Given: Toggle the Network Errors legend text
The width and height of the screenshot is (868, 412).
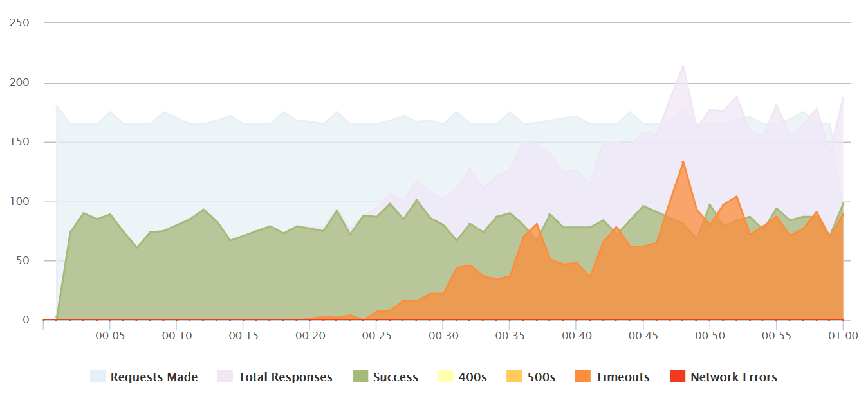Looking at the screenshot, I should click(x=734, y=377).
